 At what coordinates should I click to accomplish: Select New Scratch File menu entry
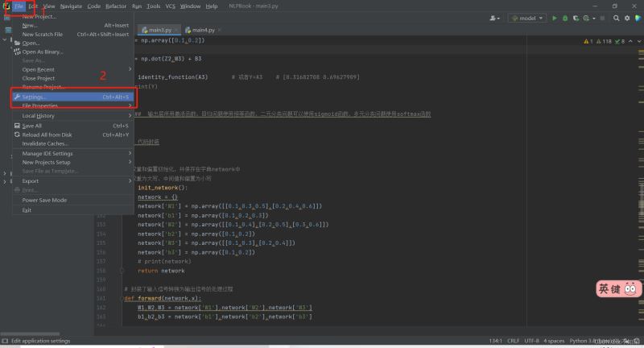pos(73,35)
